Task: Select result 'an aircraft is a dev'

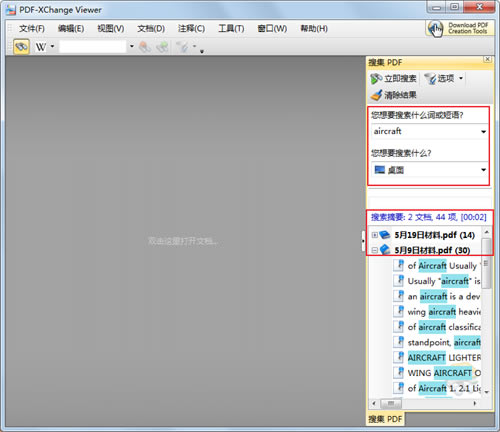Action: (444, 296)
